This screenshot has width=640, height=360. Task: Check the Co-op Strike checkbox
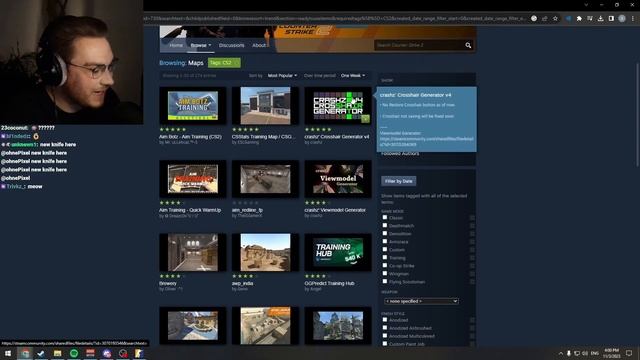click(384, 265)
